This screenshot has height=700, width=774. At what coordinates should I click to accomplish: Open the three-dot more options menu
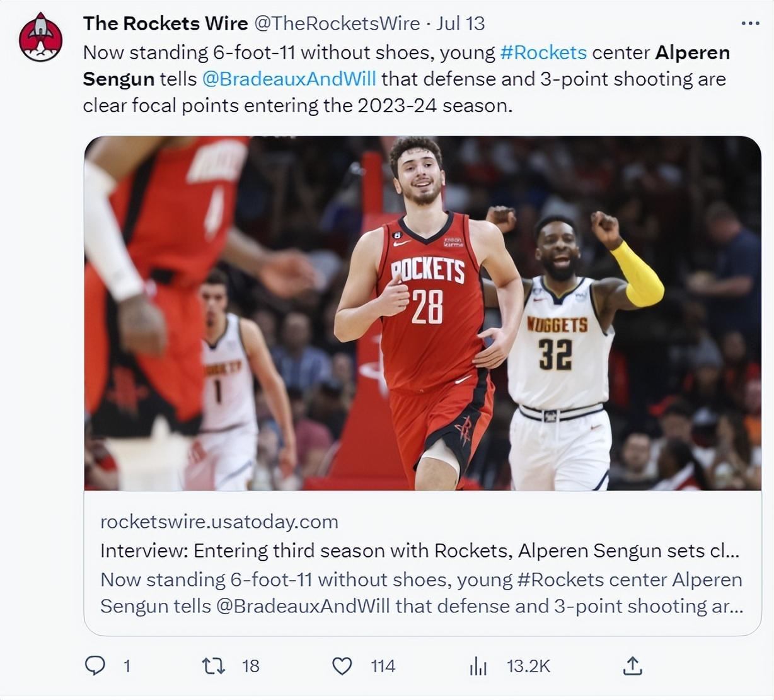click(x=750, y=23)
